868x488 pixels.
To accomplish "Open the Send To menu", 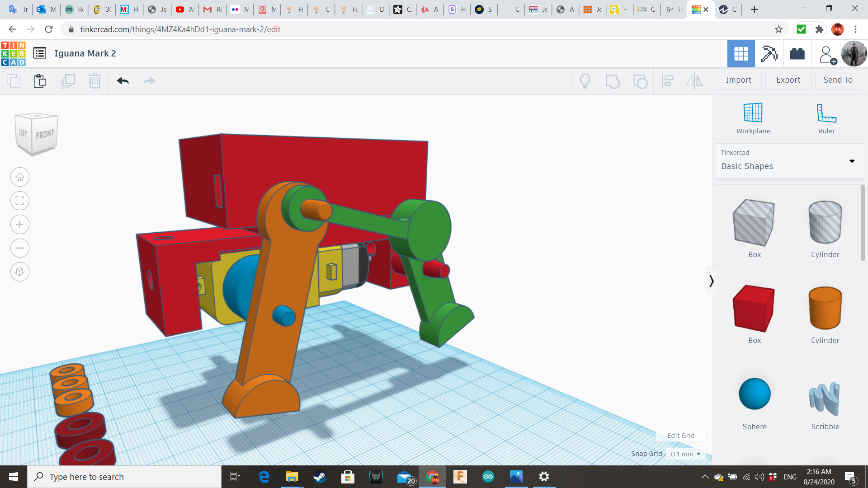I will [838, 80].
